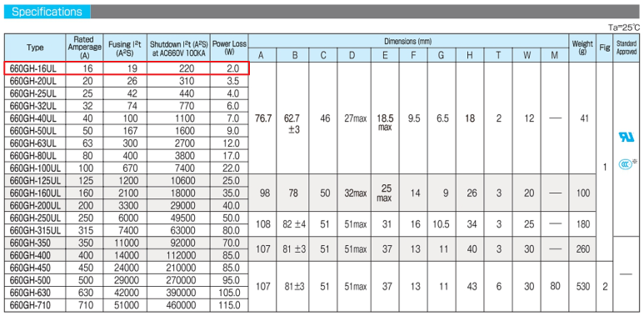Click the 660GH-25UL type cell
Screen dimensions: 644x316
coord(35,93)
